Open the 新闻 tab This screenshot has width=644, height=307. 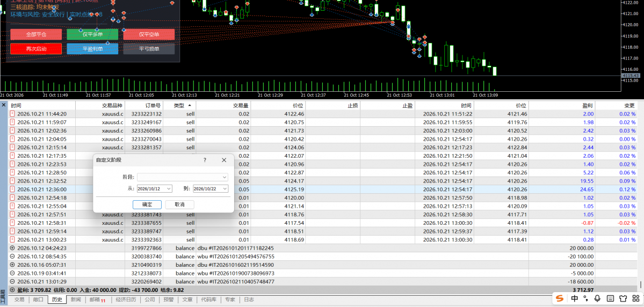pyautogui.click(x=76, y=299)
